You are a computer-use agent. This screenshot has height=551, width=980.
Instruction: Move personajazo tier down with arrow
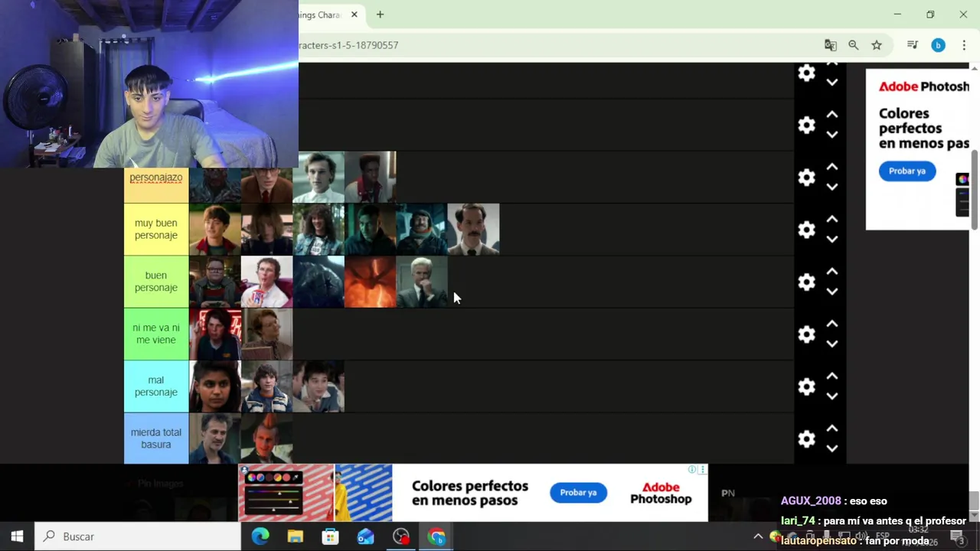pyautogui.click(x=832, y=187)
